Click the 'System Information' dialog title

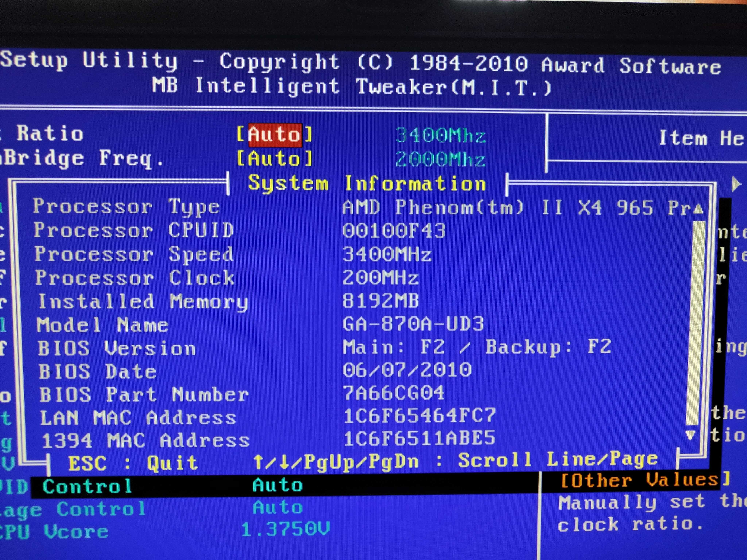(367, 184)
